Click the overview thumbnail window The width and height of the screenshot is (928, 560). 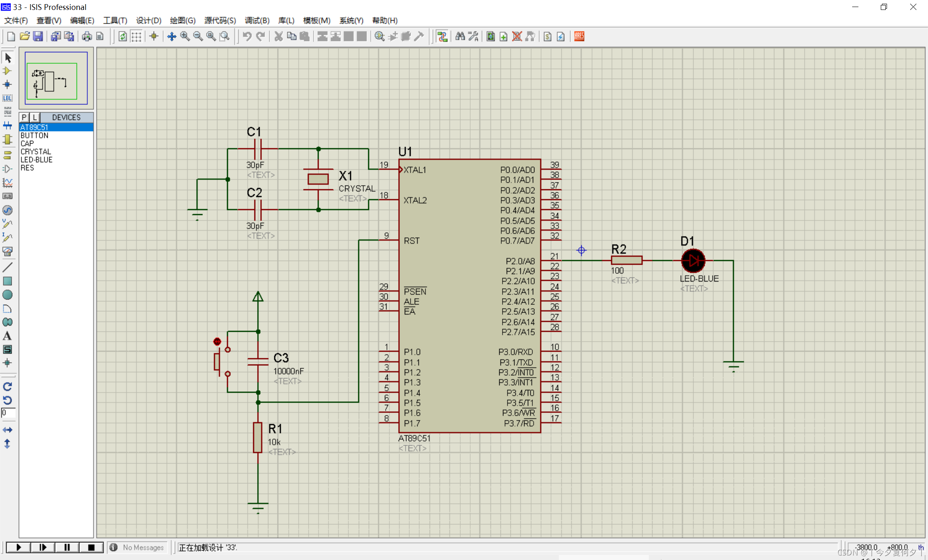tap(56, 78)
